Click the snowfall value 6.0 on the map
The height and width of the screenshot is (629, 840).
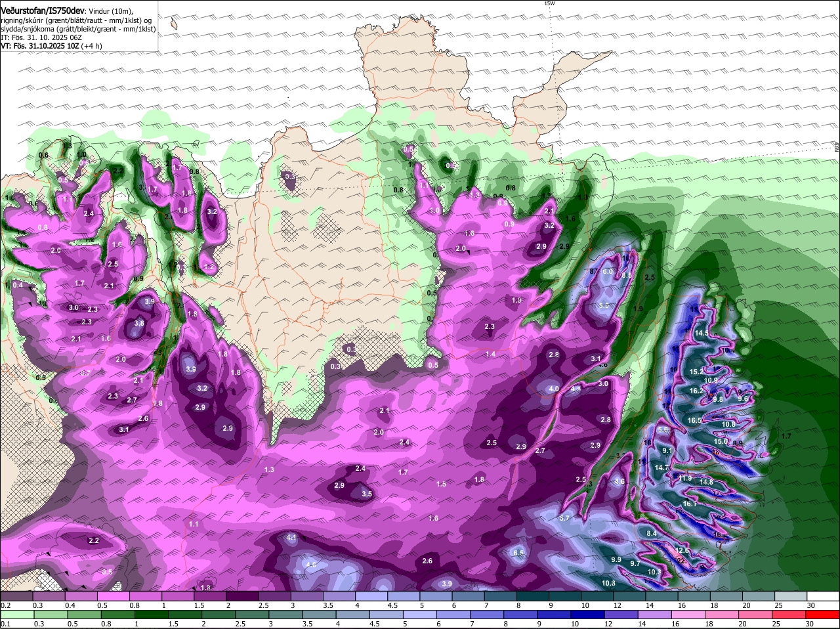pyautogui.click(x=608, y=272)
